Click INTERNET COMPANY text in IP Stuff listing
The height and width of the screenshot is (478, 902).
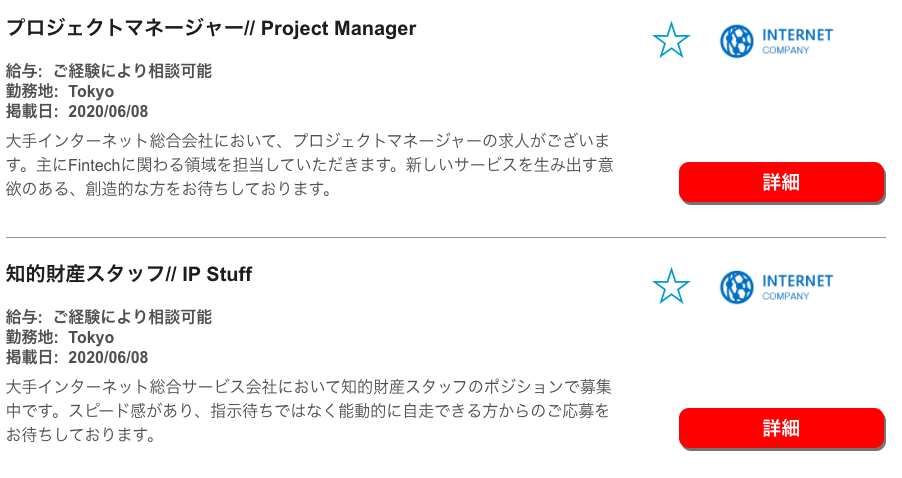[x=797, y=287]
